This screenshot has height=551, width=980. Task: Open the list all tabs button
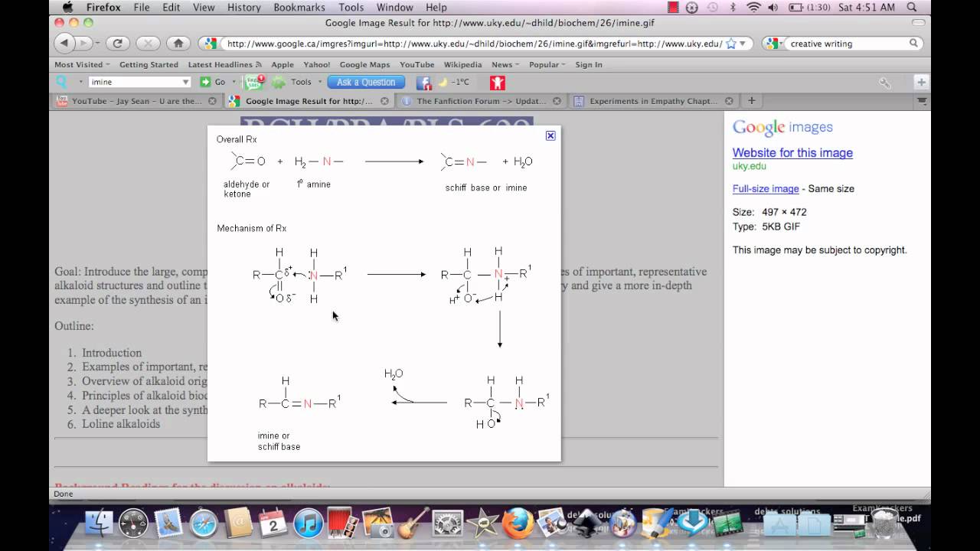922,100
